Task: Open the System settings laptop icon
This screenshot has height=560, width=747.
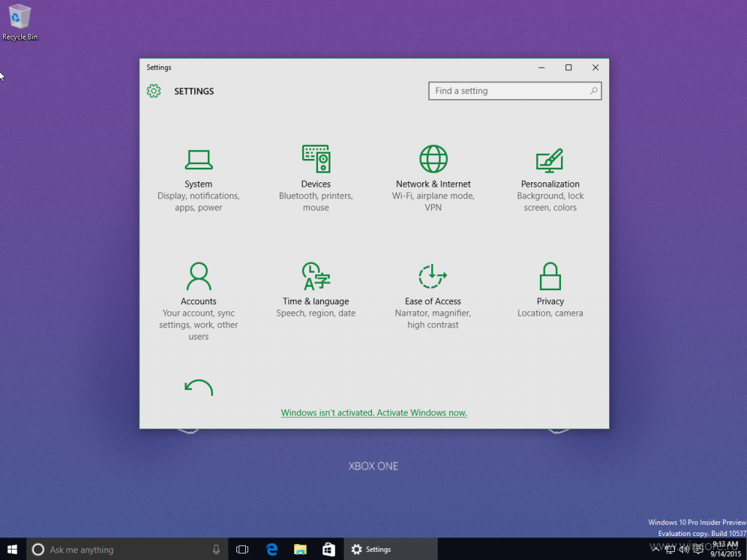Action: 198,160
